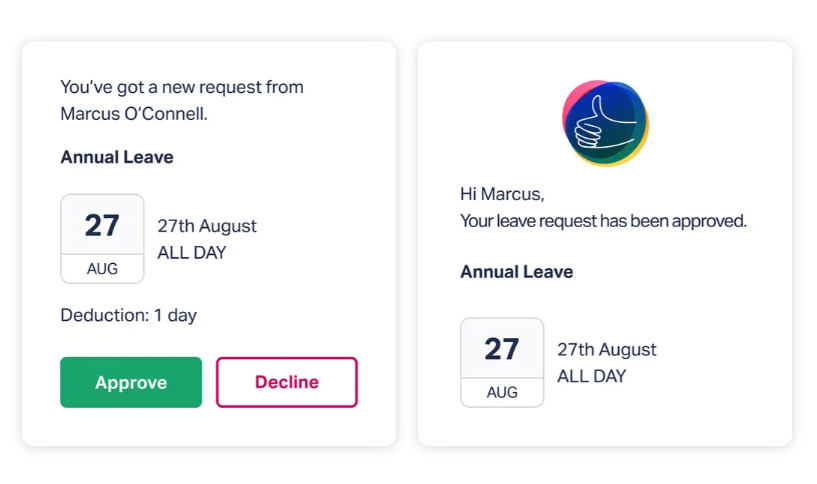Viewport: 817px width, 484px height.
Task: Click the Marcus O'Connell name text
Action: (x=134, y=114)
